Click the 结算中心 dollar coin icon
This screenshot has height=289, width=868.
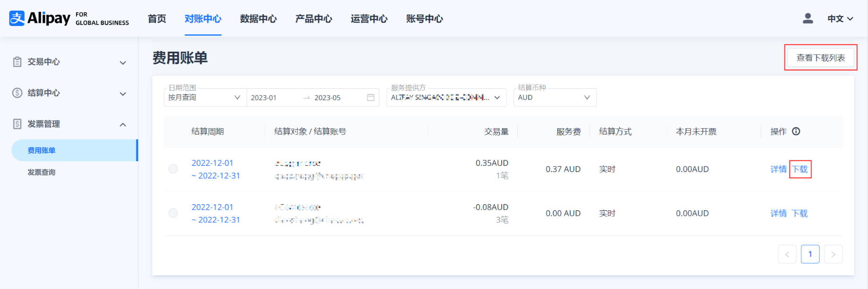[17, 93]
